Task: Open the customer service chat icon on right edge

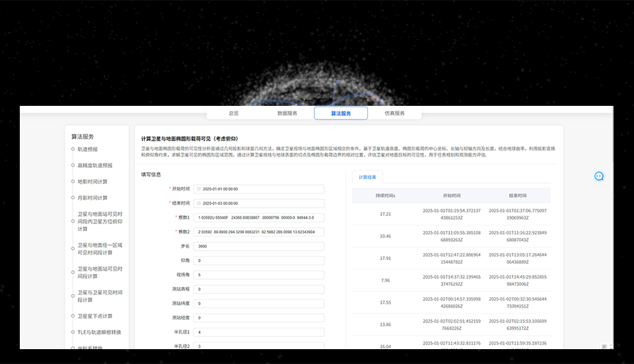Action: (x=599, y=176)
